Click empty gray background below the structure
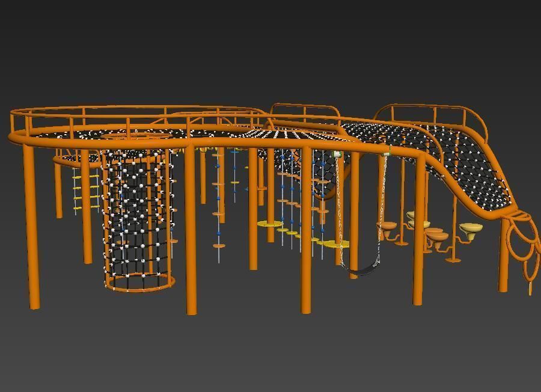The width and height of the screenshot is (541, 392). coord(270,355)
